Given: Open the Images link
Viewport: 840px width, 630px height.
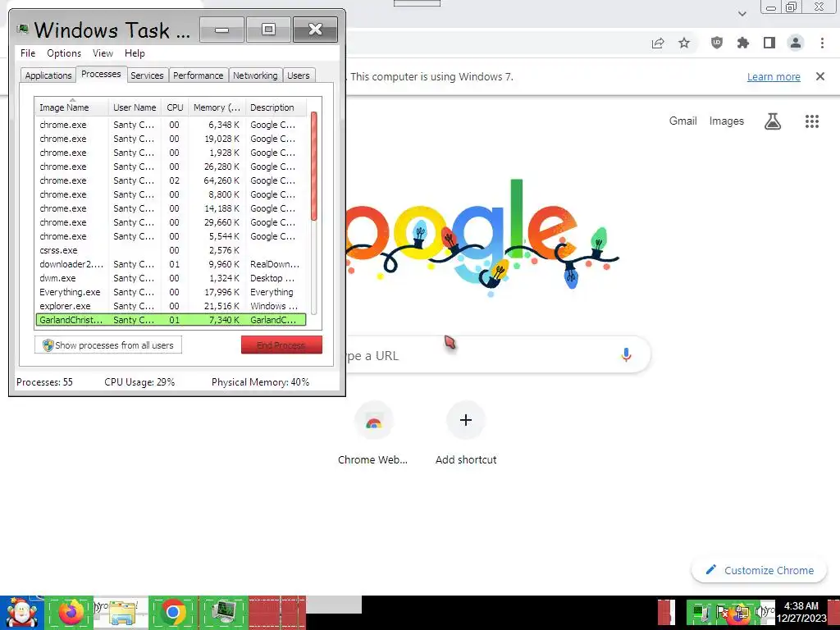Looking at the screenshot, I should (727, 121).
